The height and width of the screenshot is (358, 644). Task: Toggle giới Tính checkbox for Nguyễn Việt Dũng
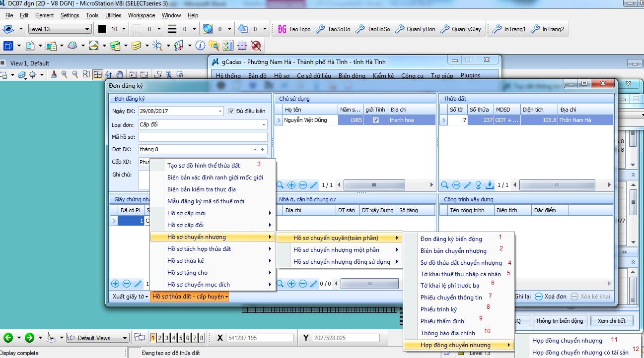[x=376, y=120]
